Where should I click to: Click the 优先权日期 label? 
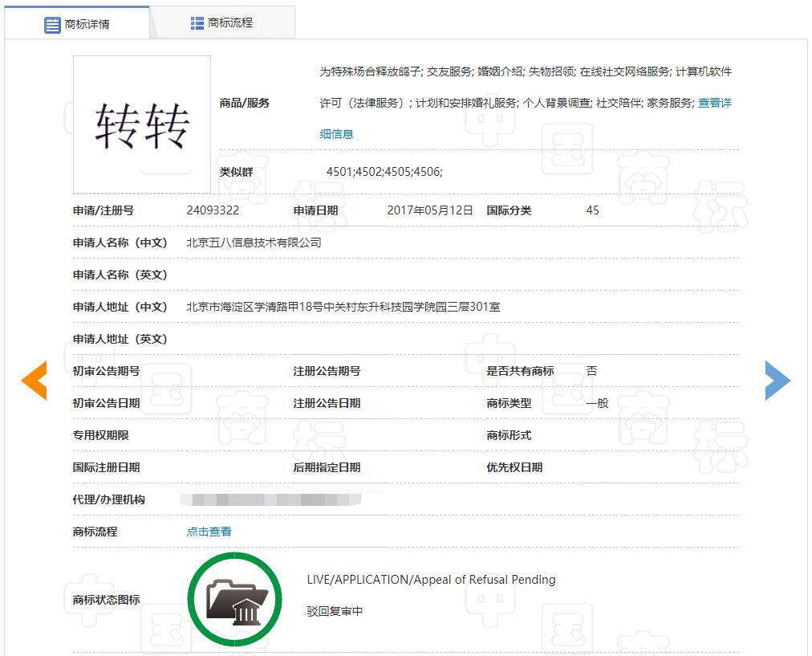click(514, 467)
